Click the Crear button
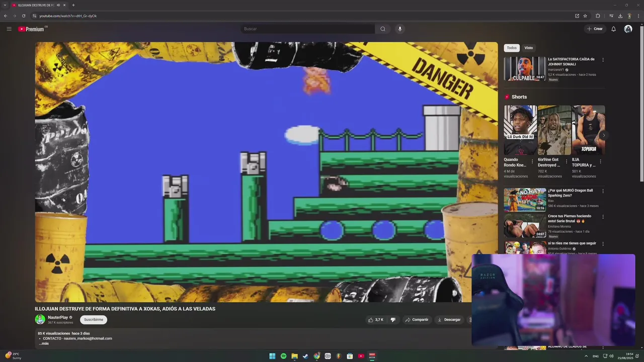This screenshot has width=644, height=362. [595, 29]
